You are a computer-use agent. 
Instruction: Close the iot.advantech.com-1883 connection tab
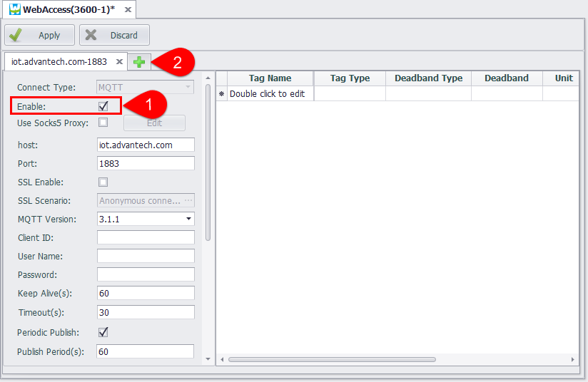[119, 62]
